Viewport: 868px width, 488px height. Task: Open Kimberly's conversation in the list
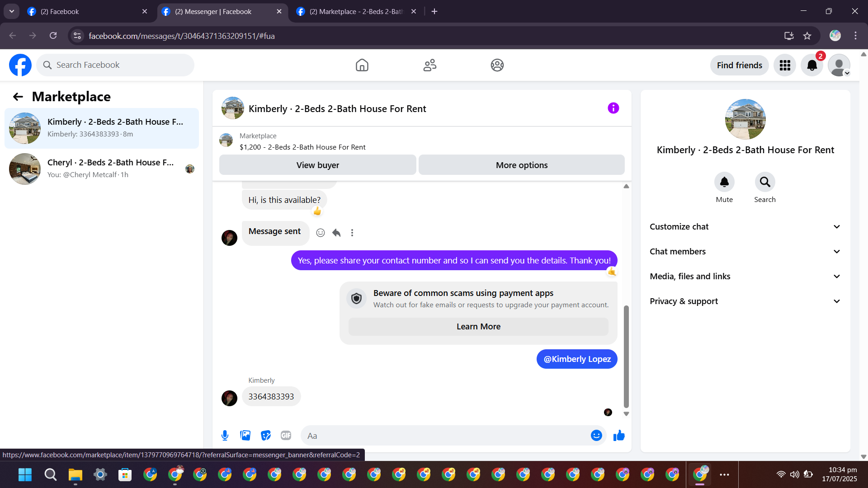click(x=102, y=128)
